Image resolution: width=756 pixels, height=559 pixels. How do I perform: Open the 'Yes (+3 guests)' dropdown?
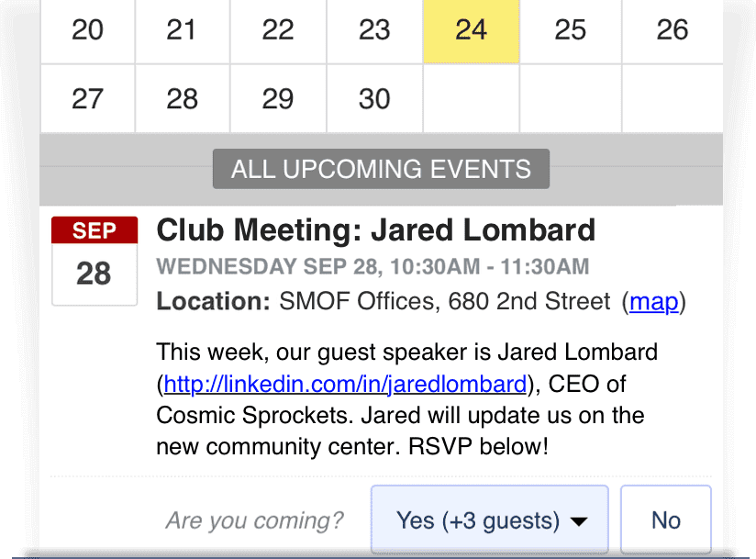click(x=477, y=520)
